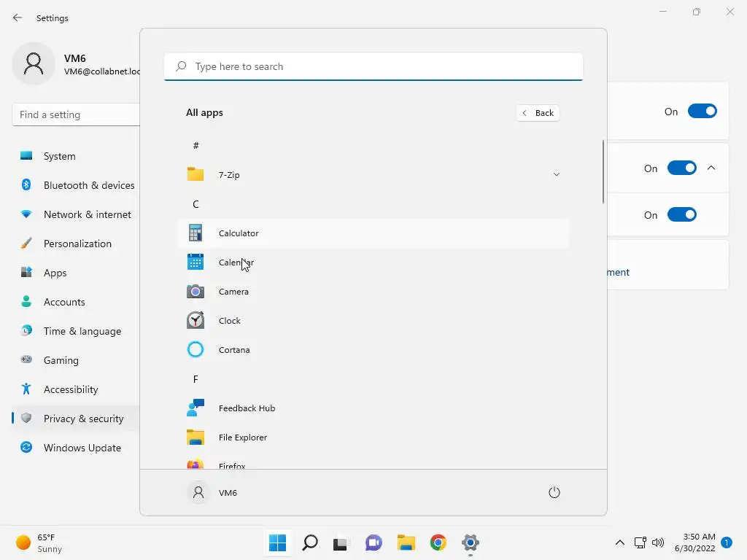The image size is (747, 560).
Task: Click the 'Find a setting' search box
Action: (76, 114)
